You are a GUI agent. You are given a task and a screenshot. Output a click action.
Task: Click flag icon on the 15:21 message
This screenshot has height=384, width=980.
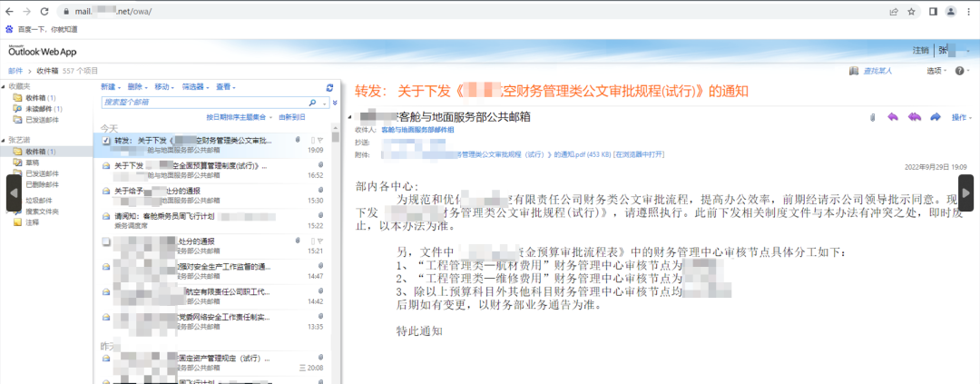pyautogui.click(x=320, y=241)
